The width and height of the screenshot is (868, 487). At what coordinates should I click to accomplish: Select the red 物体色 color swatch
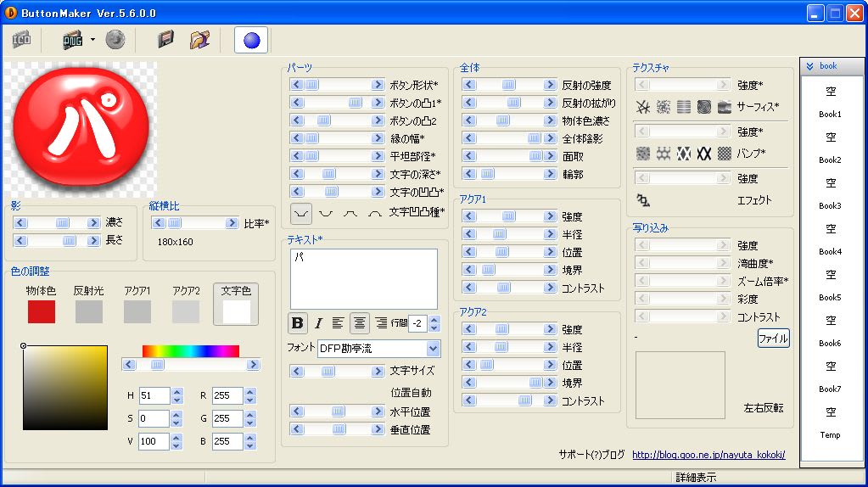tap(42, 311)
